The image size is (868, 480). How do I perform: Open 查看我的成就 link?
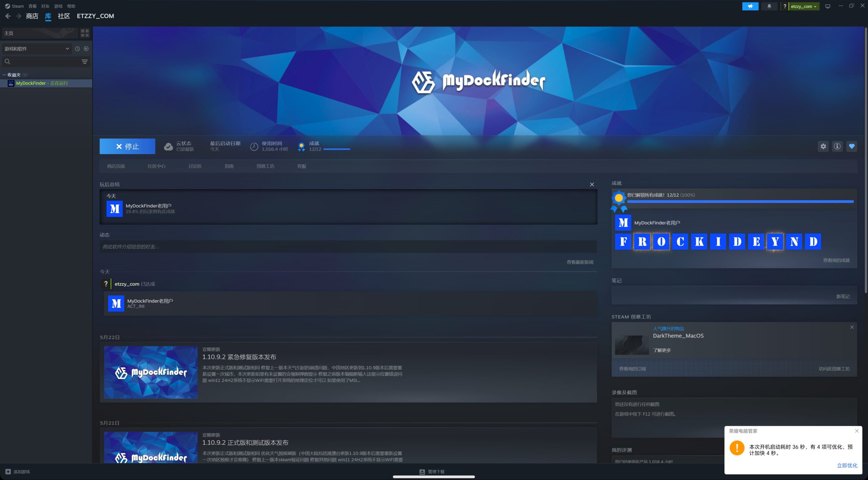tap(836, 260)
